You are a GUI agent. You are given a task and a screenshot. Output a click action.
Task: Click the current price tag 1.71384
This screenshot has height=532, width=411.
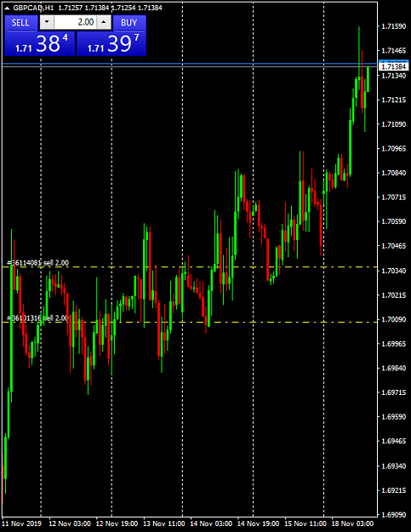point(394,66)
